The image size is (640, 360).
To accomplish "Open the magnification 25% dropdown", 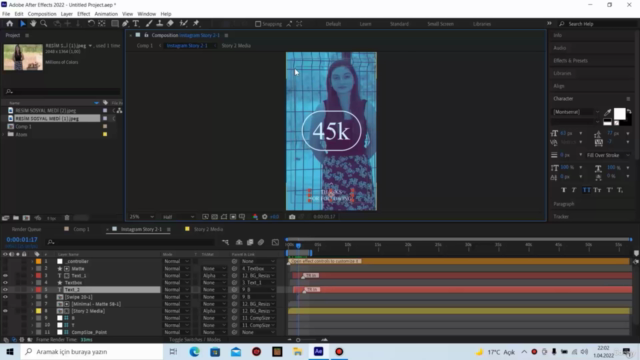I will tap(142, 217).
